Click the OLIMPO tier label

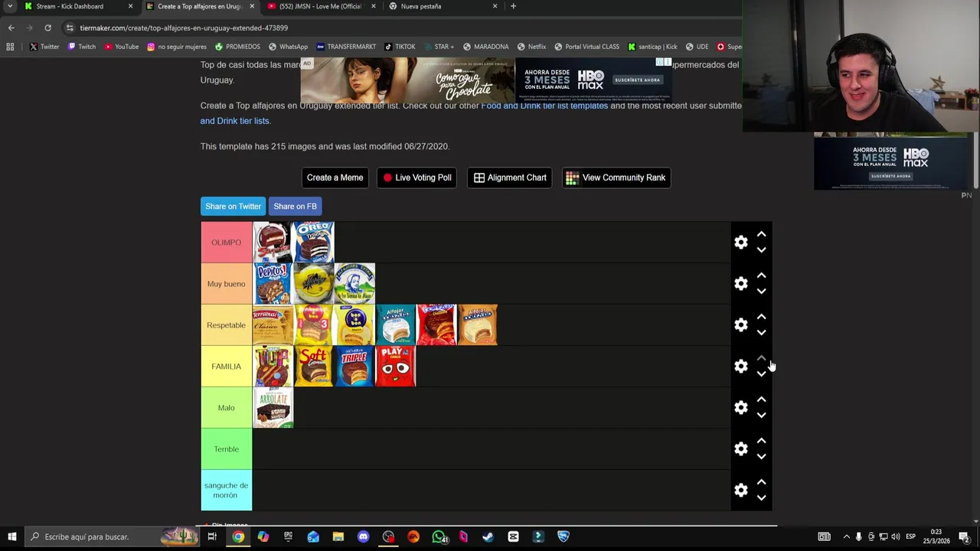pos(226,243)
